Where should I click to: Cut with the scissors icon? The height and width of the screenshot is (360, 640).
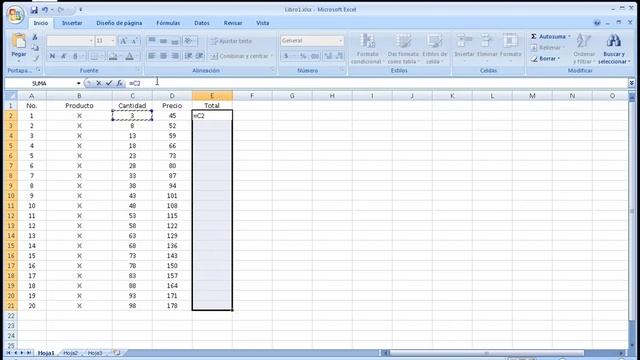35,37
